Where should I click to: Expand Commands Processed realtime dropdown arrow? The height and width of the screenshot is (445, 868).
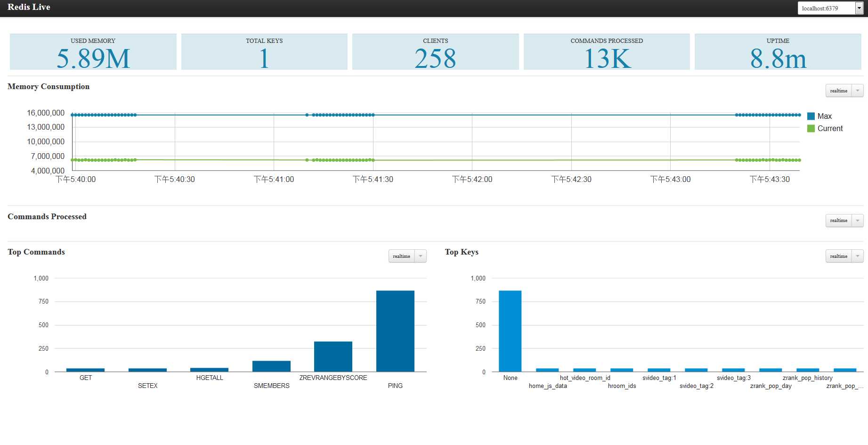[x=858, y=220]
